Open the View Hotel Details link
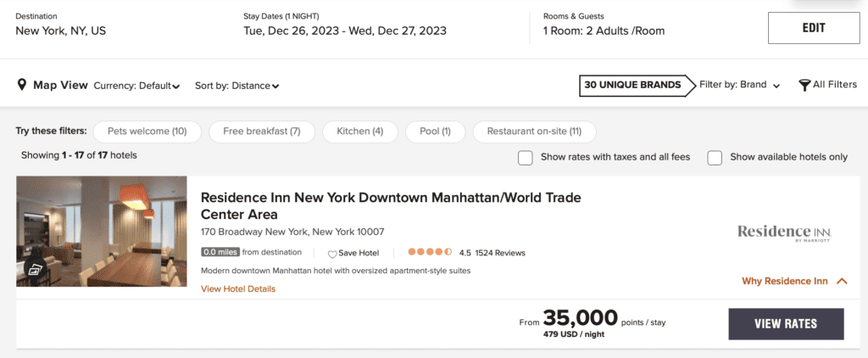 click(238, 289)
